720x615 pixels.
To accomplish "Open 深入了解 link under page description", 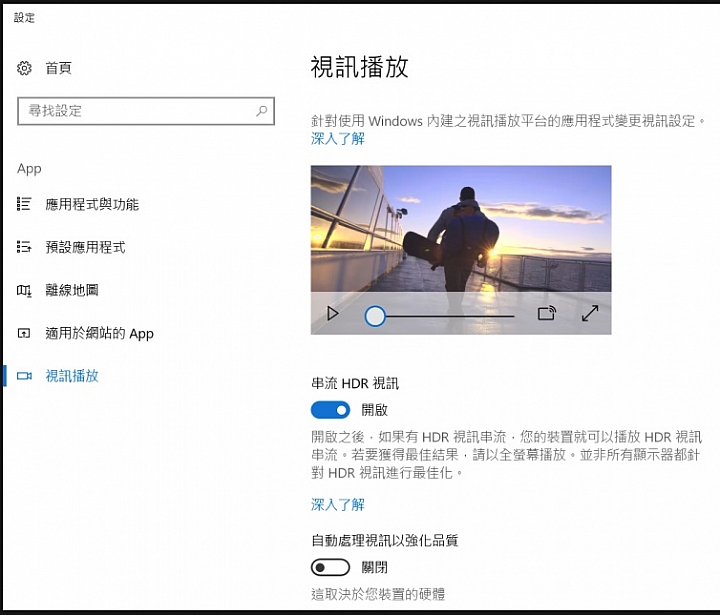I will click(x=338, y=138).
